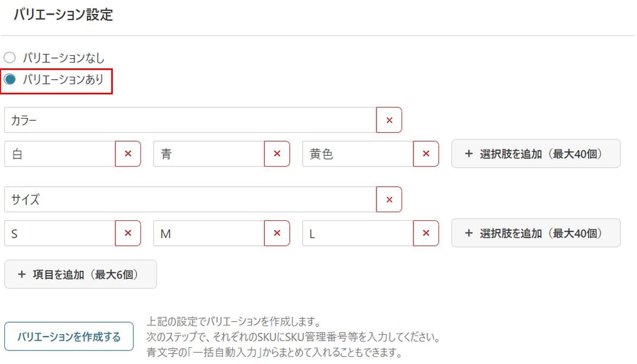Remove the サイズ variation item
637x364 pixels.
coord(389,200)
